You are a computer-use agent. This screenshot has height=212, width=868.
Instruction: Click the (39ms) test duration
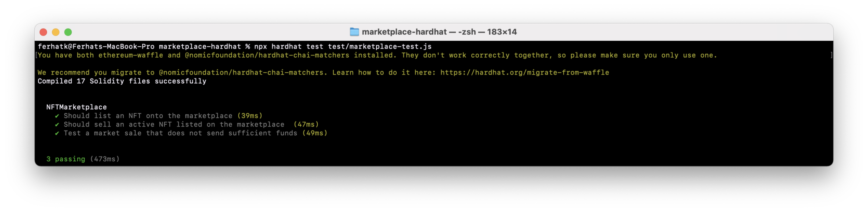[x=250, y=116]
